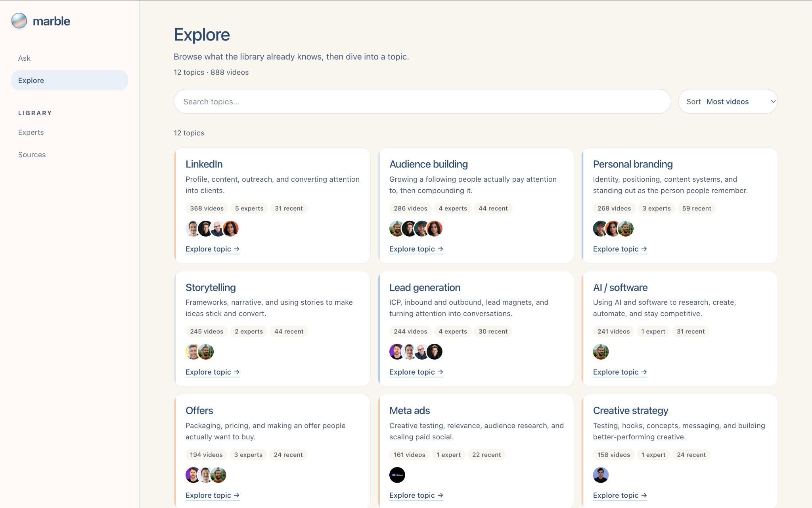Click first expert avatar on Personal branding card
812x508 pixels.
(x=600, y=229)
